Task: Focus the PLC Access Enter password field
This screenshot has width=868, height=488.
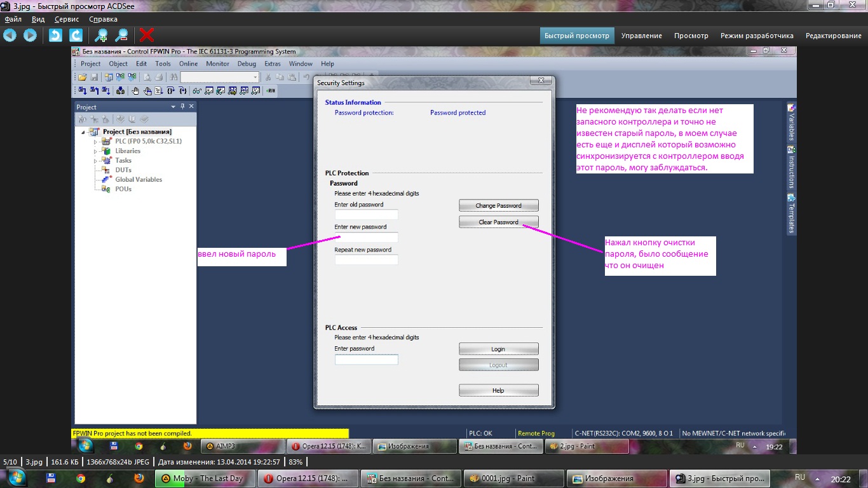Action: 367,360
